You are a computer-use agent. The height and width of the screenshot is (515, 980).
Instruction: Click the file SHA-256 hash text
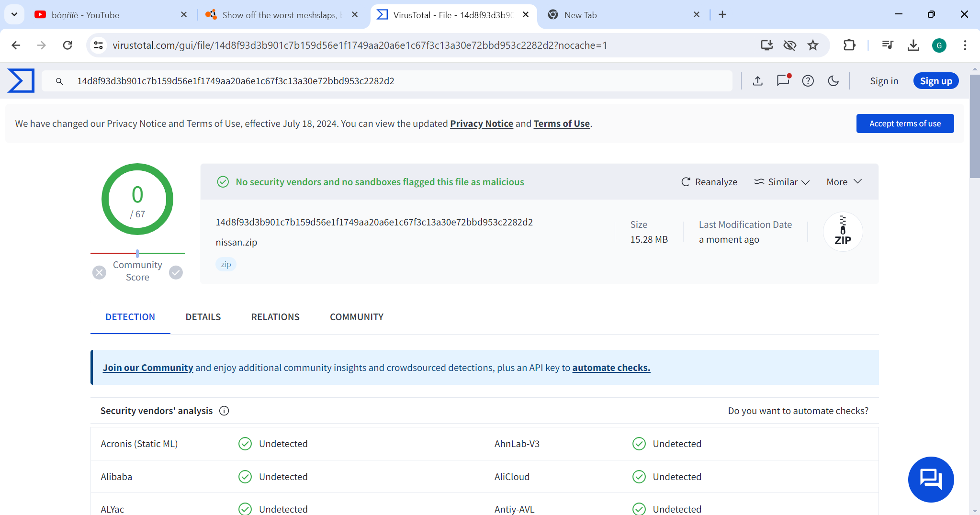coord(374,222)
